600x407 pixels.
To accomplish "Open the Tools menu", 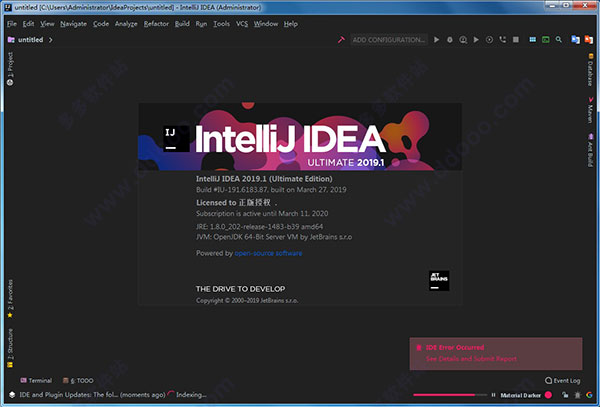I will point(222,24).
